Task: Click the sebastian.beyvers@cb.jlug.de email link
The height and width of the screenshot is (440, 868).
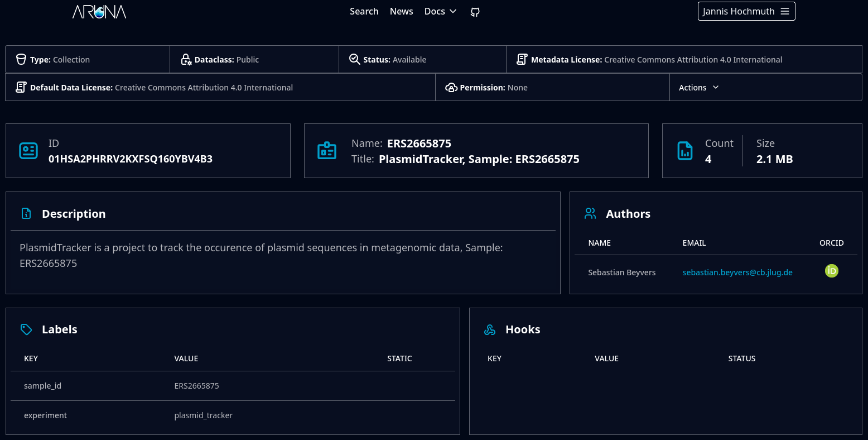Action: point(737,272)
